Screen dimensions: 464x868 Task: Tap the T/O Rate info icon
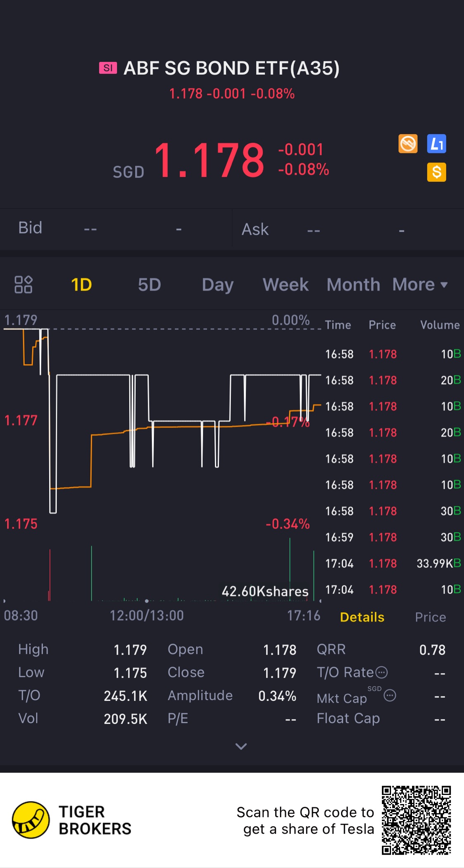tap(382, 672)
